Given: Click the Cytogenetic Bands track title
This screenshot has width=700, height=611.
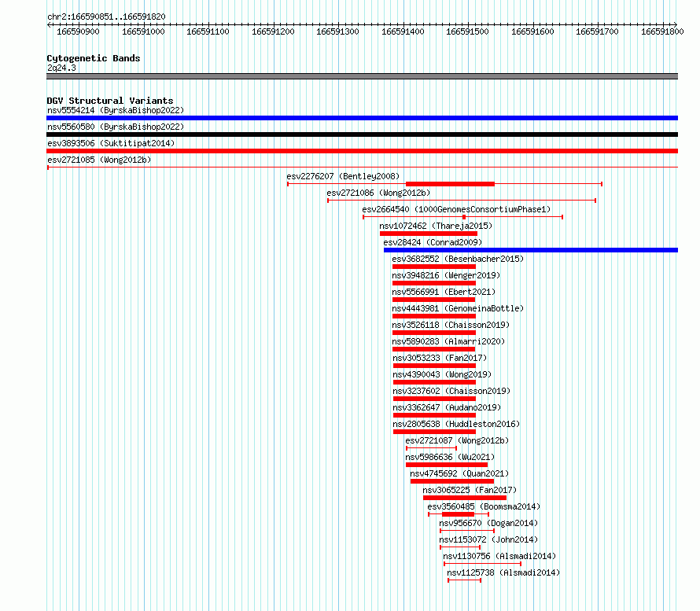Looking at the screenshot, I should [94, 58].
